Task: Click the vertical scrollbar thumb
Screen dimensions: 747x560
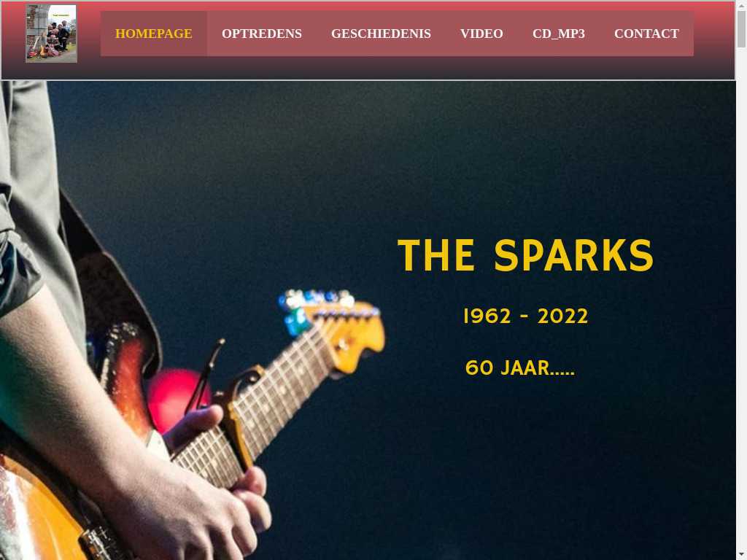Action: pyautogui.click(x=741, y=28)
